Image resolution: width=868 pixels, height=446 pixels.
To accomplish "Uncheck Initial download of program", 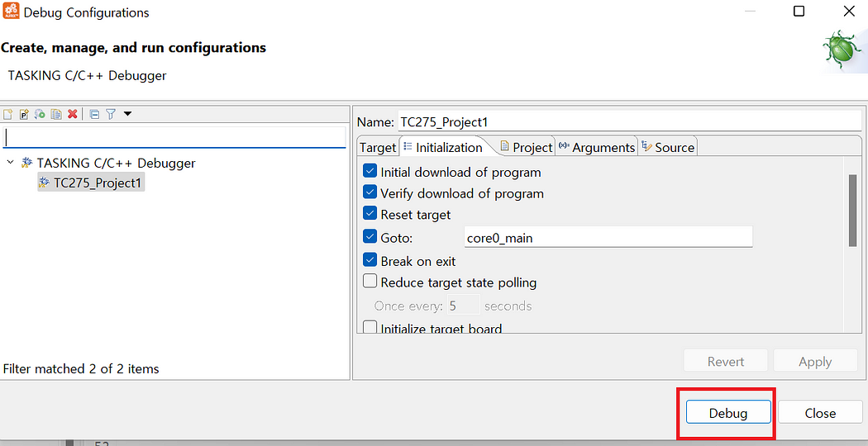I will 370,171.
